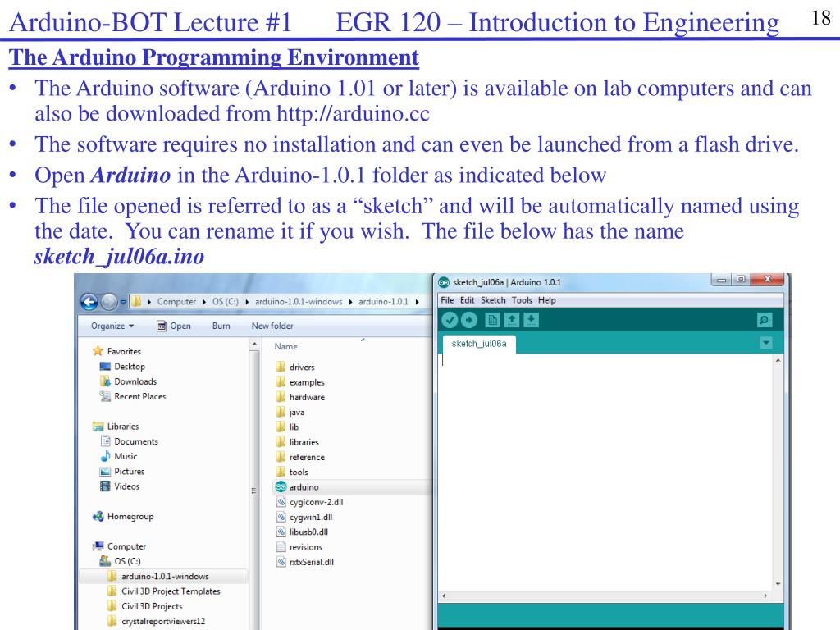
Task: Open the Sketch menu in Arduino
Action: click(493, 300)
